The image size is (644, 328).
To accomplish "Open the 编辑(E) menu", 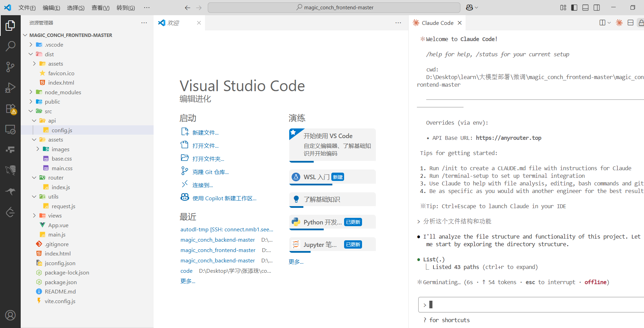I will pos(51,8).
